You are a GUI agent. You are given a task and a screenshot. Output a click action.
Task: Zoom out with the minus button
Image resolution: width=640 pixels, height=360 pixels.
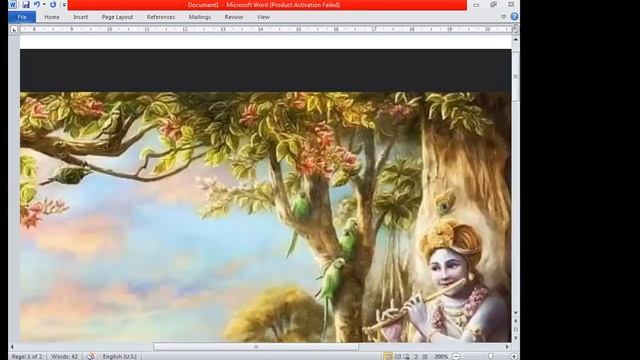point(456,356)
